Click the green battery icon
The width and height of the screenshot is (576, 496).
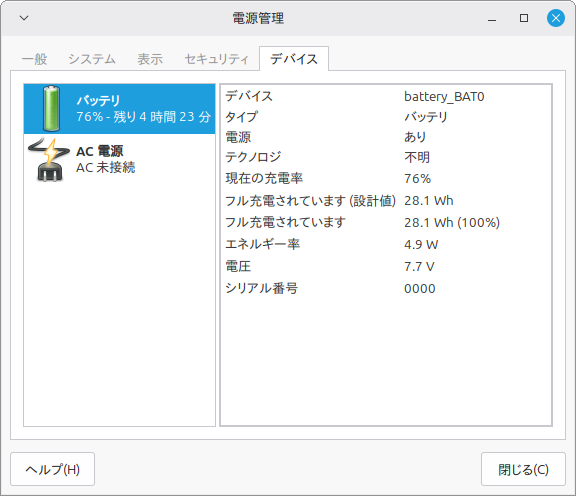click(x=51, y=109)
